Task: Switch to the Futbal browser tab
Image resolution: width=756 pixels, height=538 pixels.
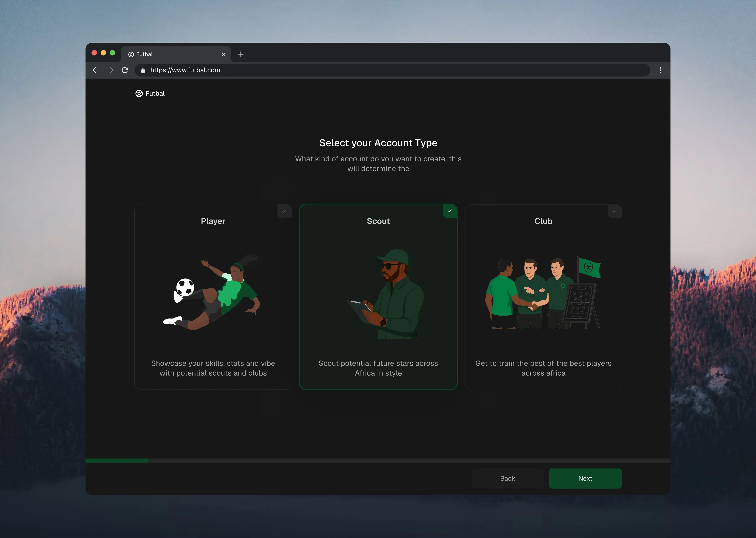Action: coord(166,54)
